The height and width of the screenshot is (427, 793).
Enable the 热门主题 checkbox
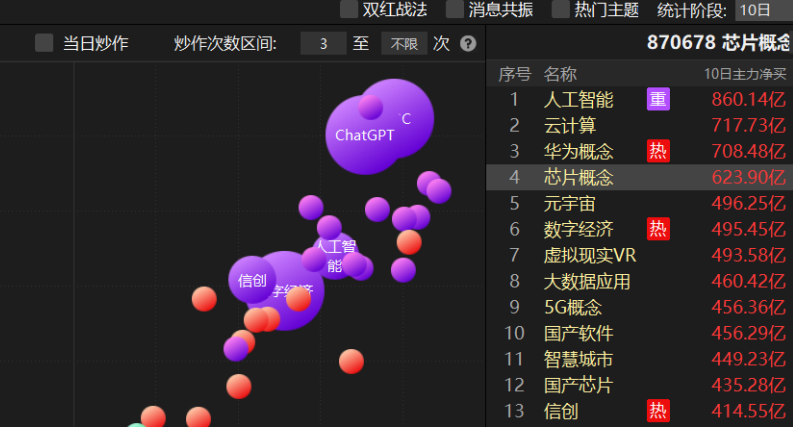pos(560,9)
